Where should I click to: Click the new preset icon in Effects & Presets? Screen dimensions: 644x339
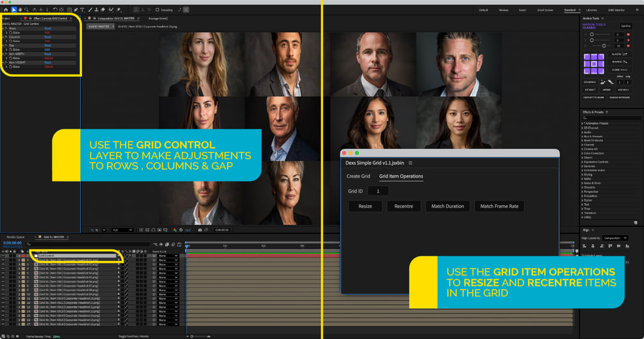tap(636, 223)
